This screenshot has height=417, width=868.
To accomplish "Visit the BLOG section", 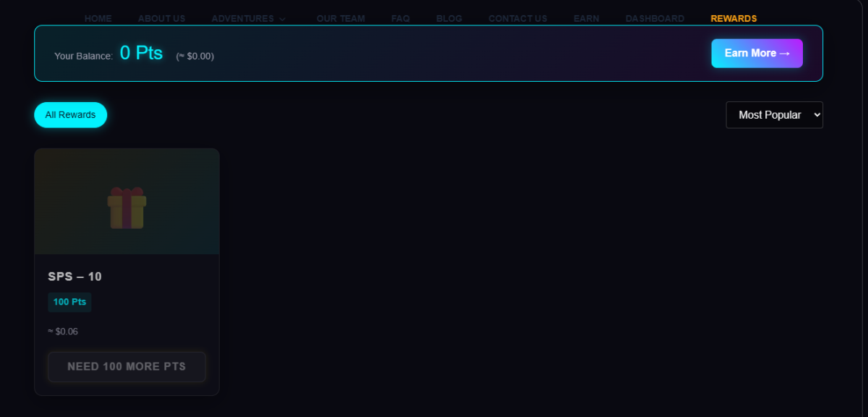I will (x=449, y=19).
